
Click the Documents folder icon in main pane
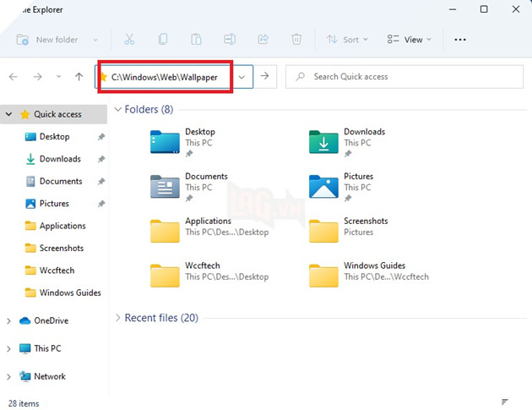pos(165,187)
